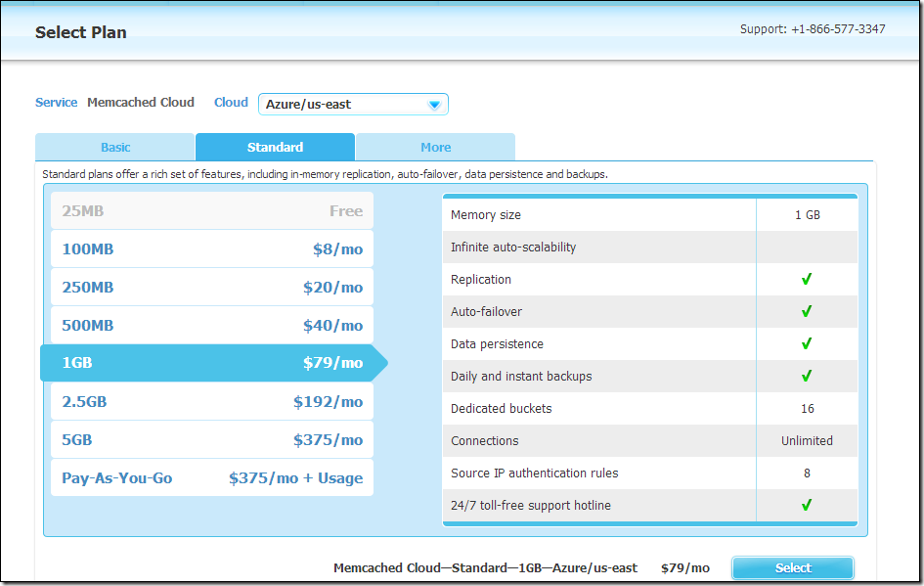
Task: Click the Unlimited connections value
Action: pos(807,441)
